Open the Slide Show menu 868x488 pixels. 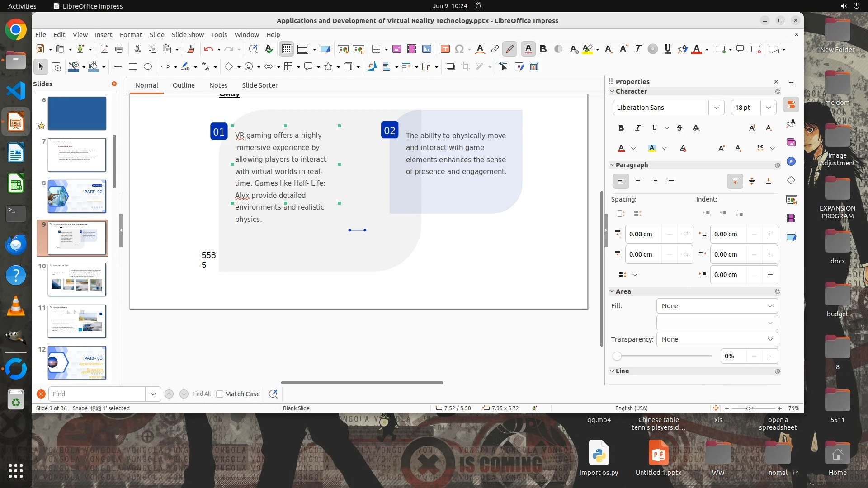point(188,35)
